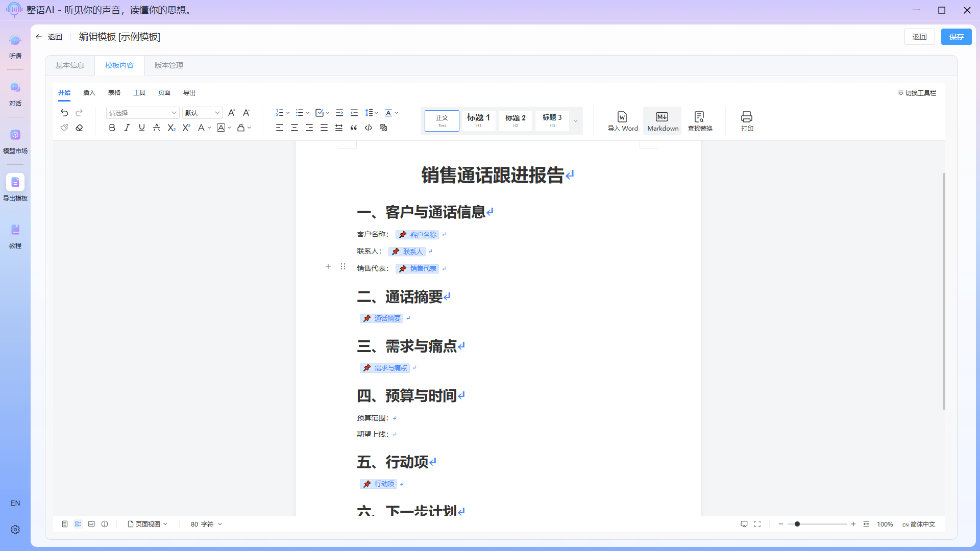Open 对话 in sidebar

(x=15, y=94)
